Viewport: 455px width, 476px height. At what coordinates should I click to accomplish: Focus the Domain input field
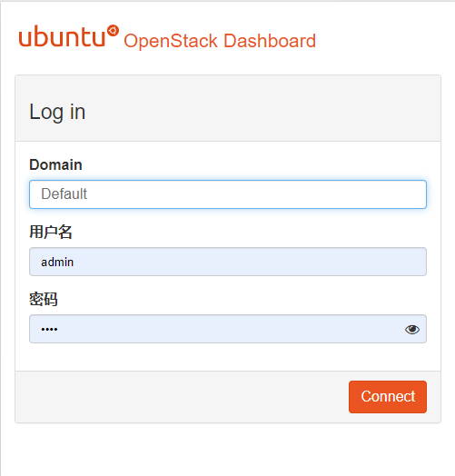[x=228, y=194]
